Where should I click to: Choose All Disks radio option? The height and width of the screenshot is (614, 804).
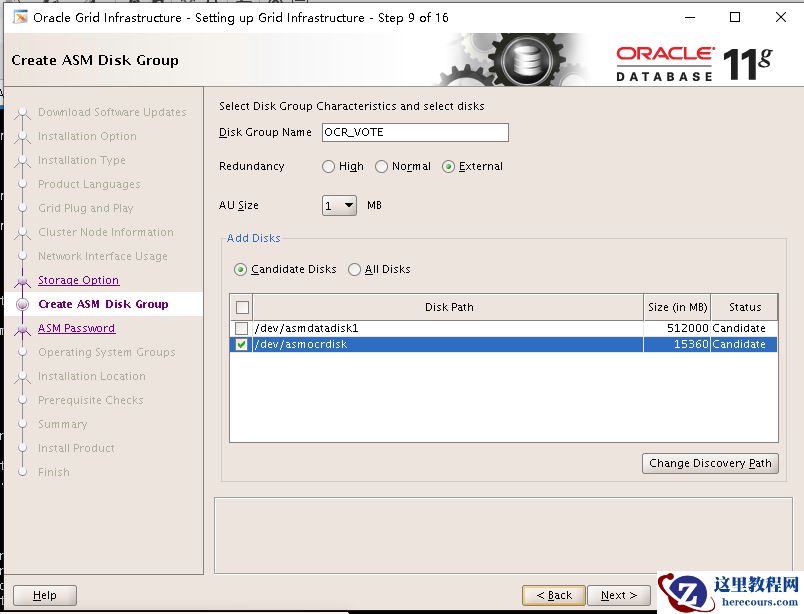click(354, 269)
